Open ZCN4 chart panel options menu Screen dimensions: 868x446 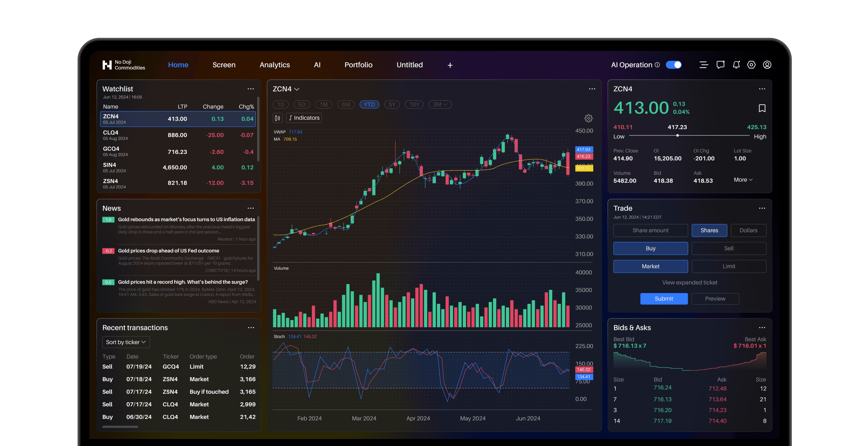point(592,89)
